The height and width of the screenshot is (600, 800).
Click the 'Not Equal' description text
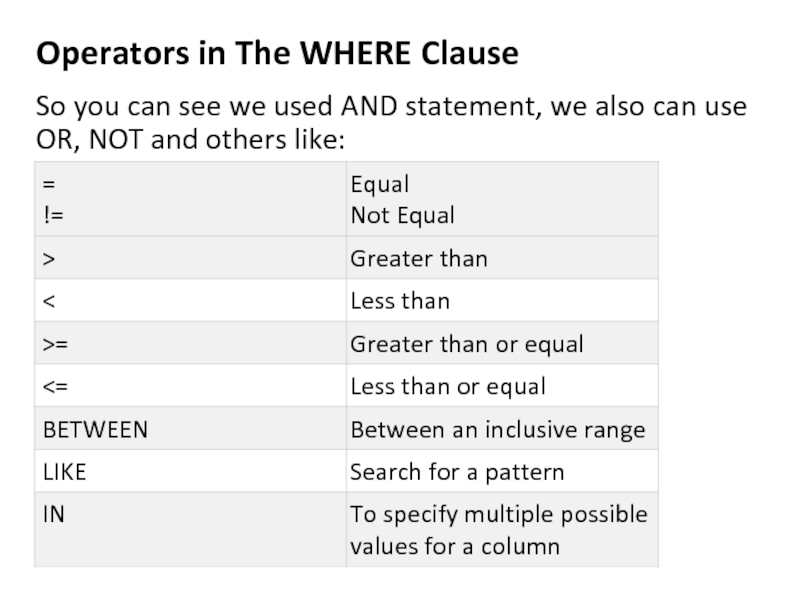pyautogui.click(x=402, y=215)
